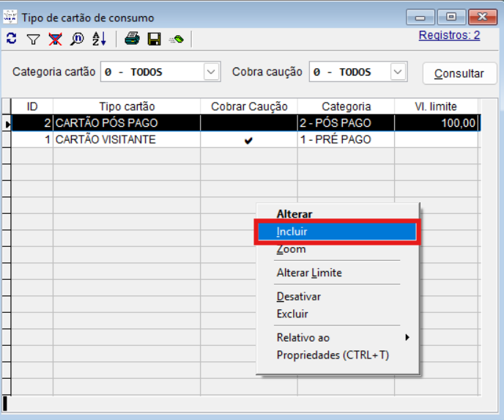
Task: Open the Registros: 2 link
Action: [x=449, y=35]
